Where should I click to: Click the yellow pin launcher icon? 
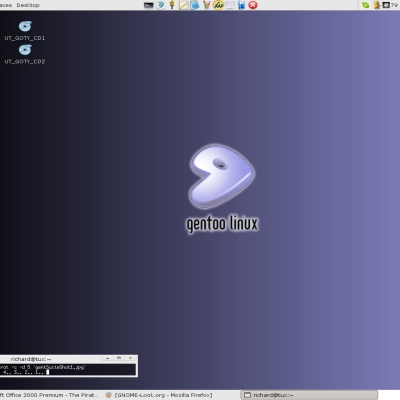172,5
